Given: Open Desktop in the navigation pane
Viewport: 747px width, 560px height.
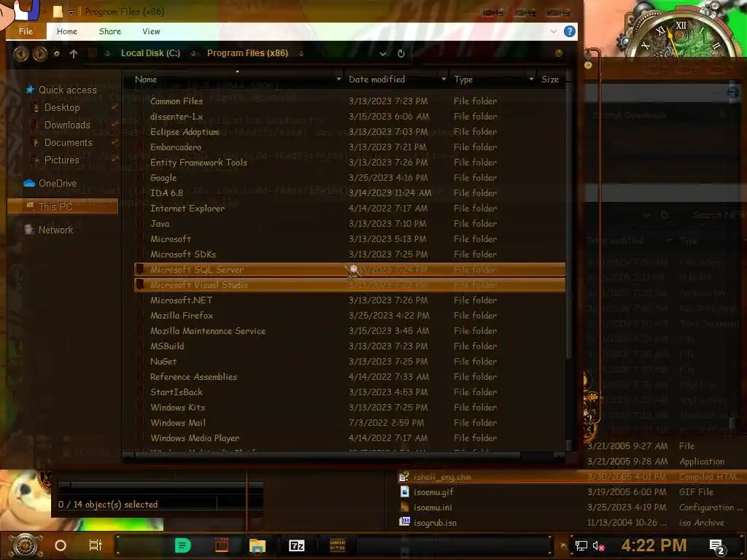Looking at the screenshot, I should click(62, 108).
